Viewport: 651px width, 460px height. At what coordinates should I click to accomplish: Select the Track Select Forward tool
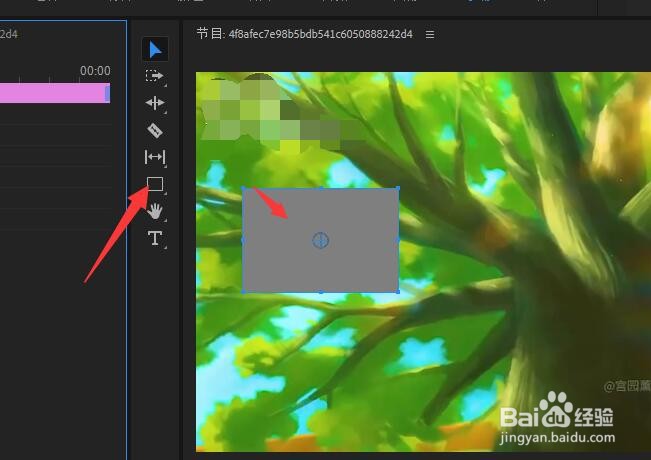pos(154,76)
